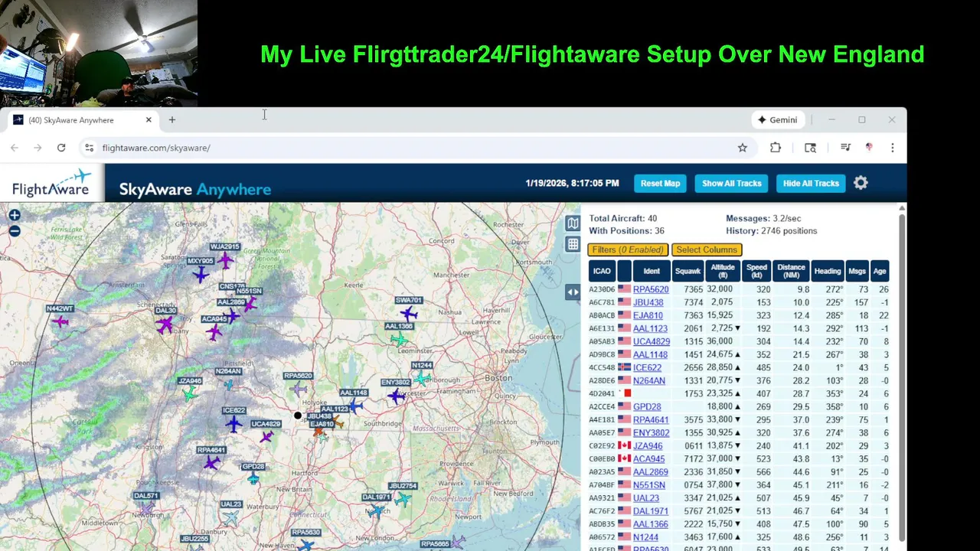Open ICE622 flight link in table
Screen dimensions: 980x551
pyautogui.click(x=647, y=367)
